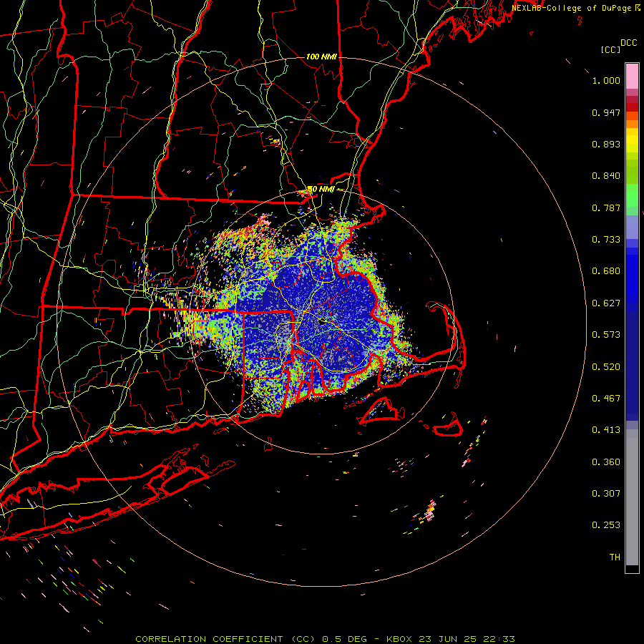The width and height of the screenshot is (644, 644).
Task: Click the 0.467 legend value
Action: [x=606, y=399]
